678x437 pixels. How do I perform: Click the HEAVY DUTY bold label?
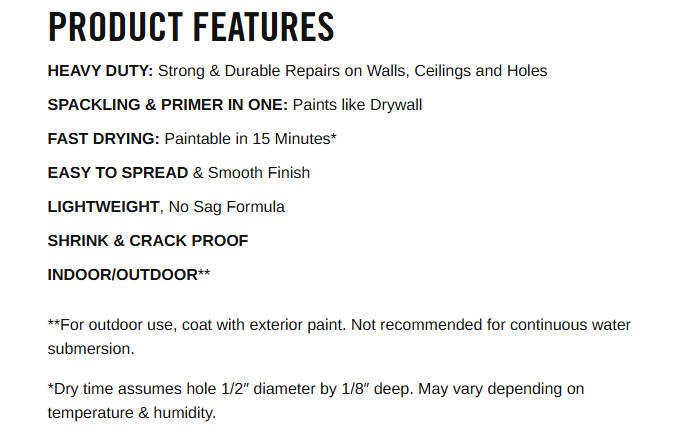tap(100, 70)
